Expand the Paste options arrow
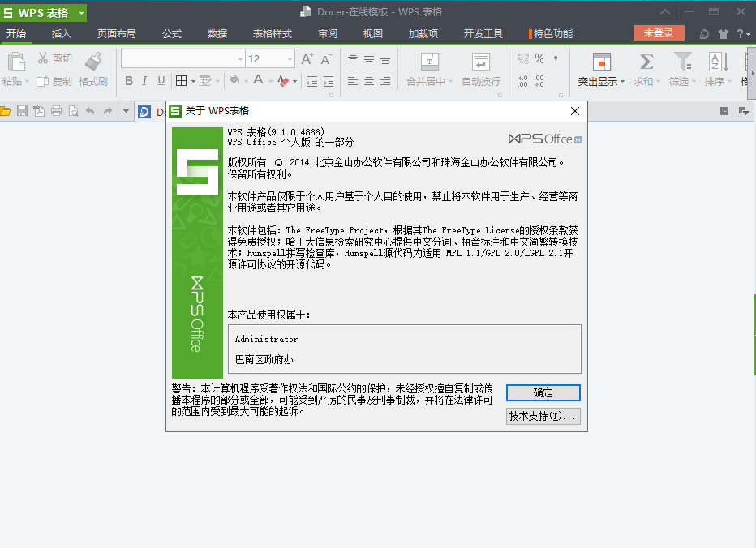The height and width of the screenshot is (548, 756). point(27,81)
